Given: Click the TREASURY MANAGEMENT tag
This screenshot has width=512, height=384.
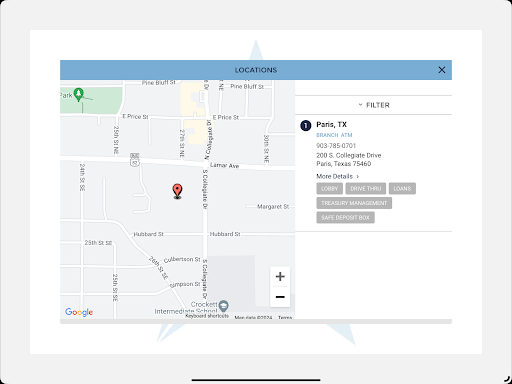Looking at the screenshot, I should click(x=354, y=203).
